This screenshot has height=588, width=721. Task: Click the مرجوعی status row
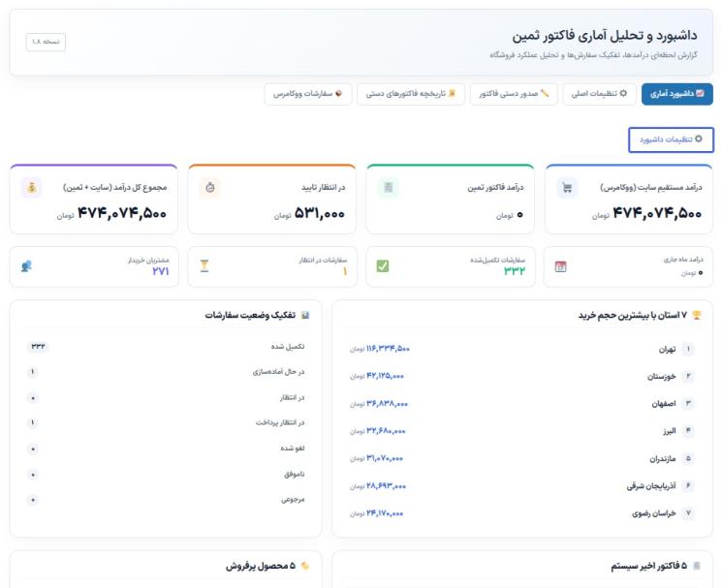[166, 499]
